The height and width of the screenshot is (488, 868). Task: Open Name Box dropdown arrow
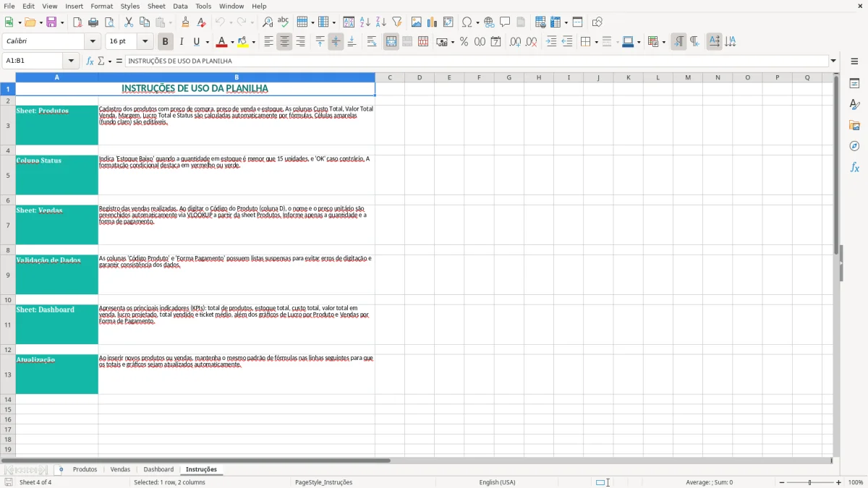point(71,61)
